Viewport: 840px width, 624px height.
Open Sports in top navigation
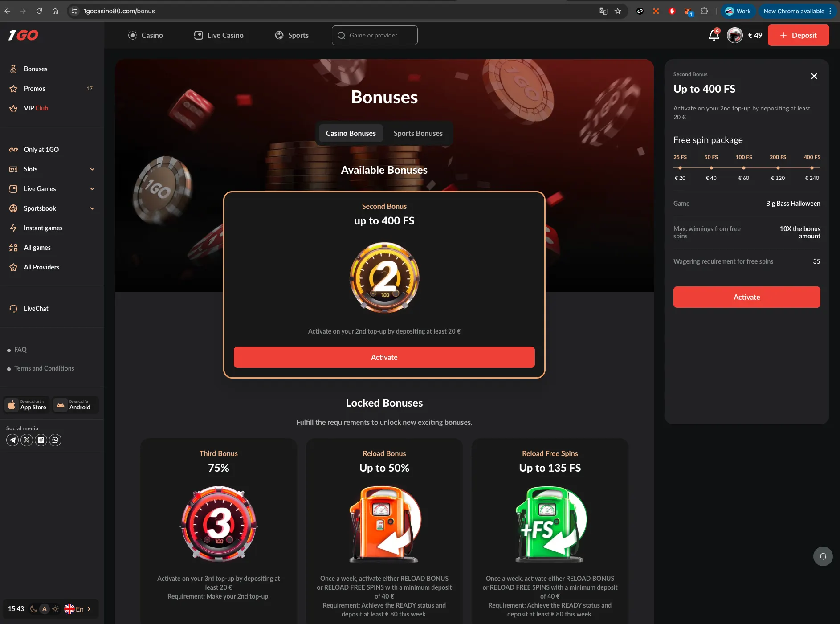[x=292, y=35]
